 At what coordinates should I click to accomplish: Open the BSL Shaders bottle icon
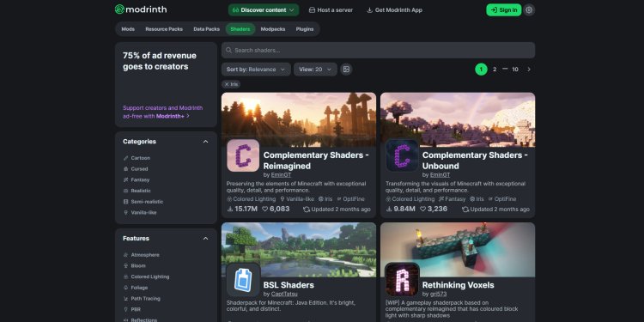click(x=243, y=280)
